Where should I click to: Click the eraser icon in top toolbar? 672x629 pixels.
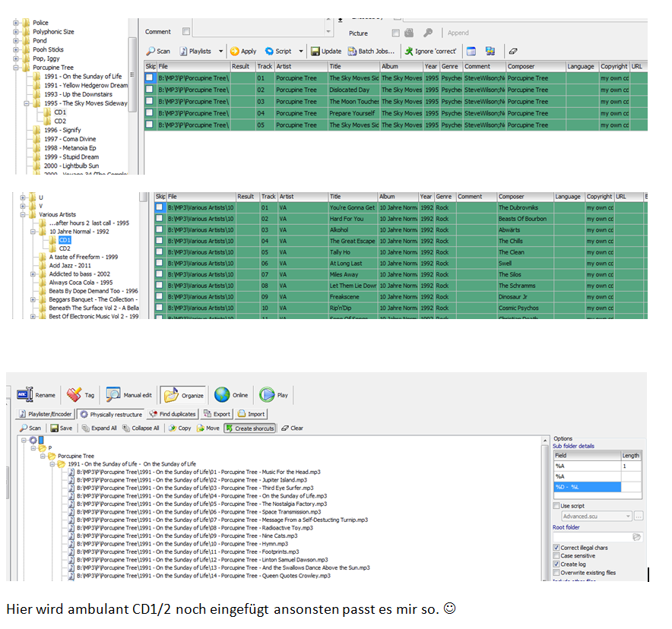pyautogui.click(x=512, y=51)
